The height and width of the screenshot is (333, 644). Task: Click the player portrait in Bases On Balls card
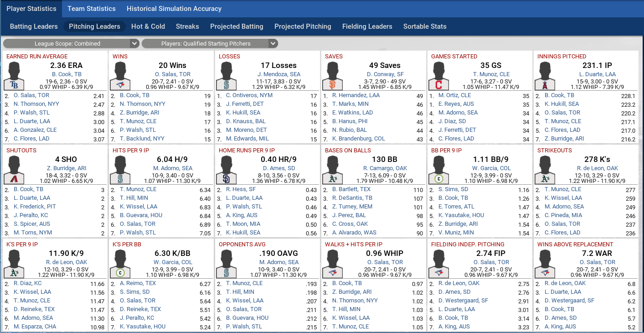tap(333, 170)
